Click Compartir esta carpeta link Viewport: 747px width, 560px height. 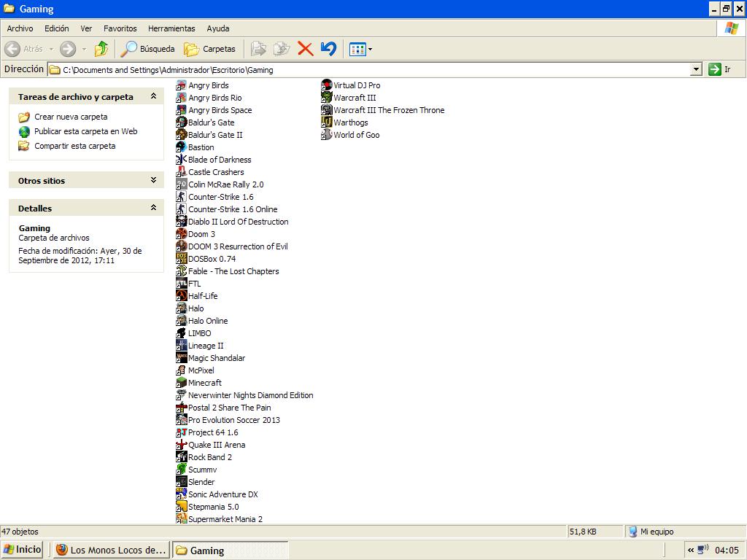click(x=67, y=146)
